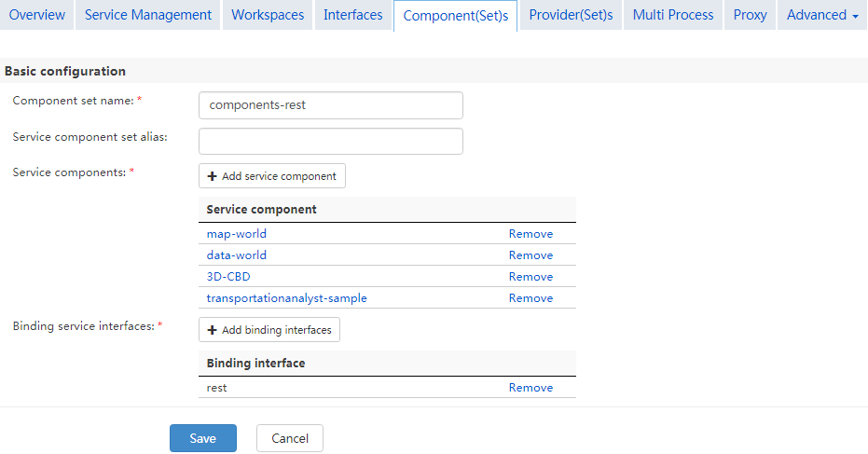Viewport: 868px width, 454px height.
Task: Save the component set configuration
Action: (203, 438)
